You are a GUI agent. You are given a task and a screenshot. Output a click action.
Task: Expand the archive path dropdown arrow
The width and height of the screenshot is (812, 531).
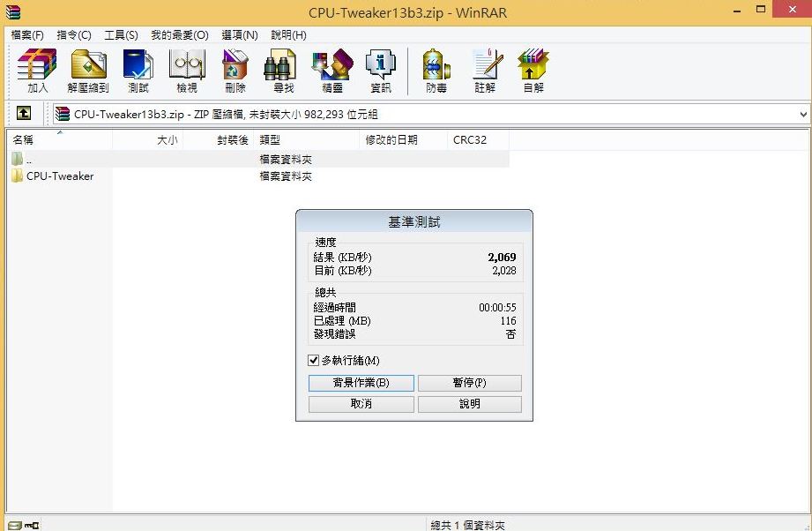coord(803,114)
